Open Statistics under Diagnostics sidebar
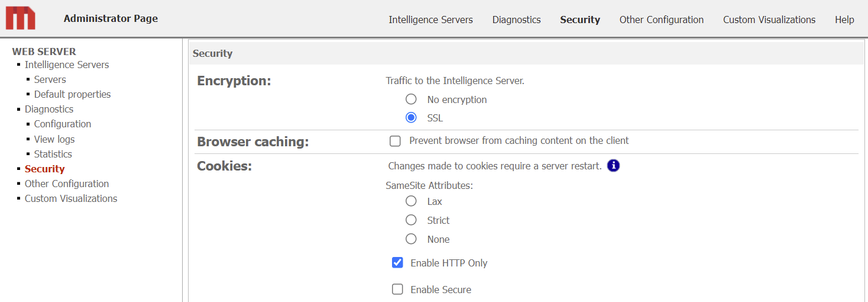 point(53,154)
